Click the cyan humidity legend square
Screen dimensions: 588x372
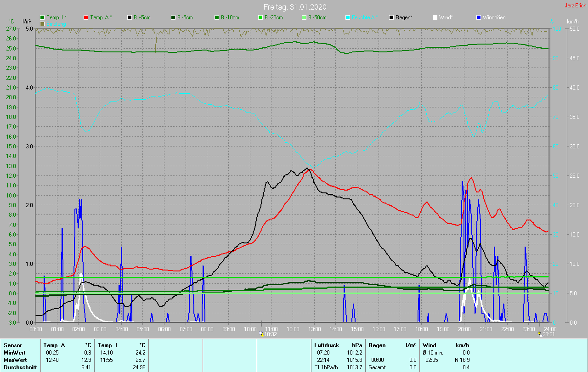coord(348,17)
